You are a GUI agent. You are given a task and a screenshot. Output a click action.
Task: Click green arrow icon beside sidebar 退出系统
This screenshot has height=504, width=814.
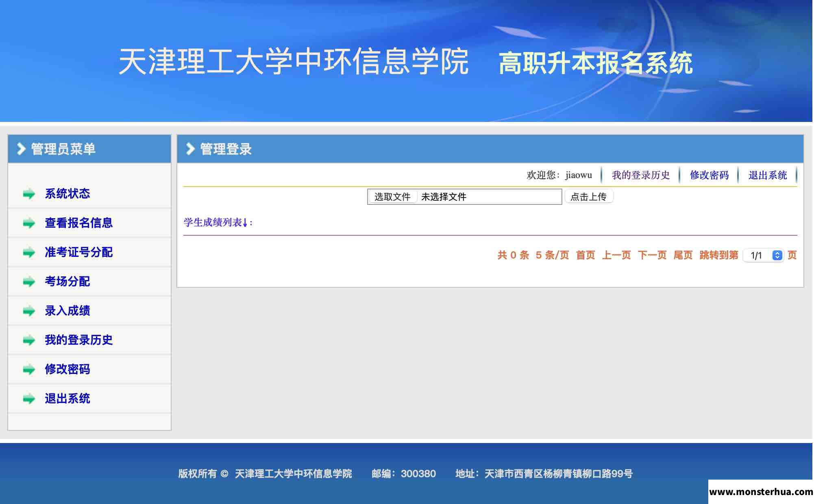pos(29,399)
